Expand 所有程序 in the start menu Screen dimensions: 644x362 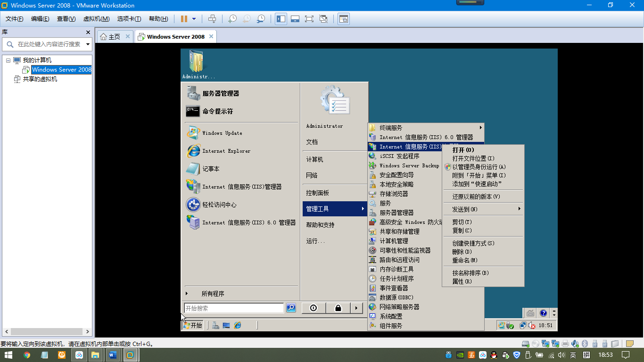[x=213, y=294]
